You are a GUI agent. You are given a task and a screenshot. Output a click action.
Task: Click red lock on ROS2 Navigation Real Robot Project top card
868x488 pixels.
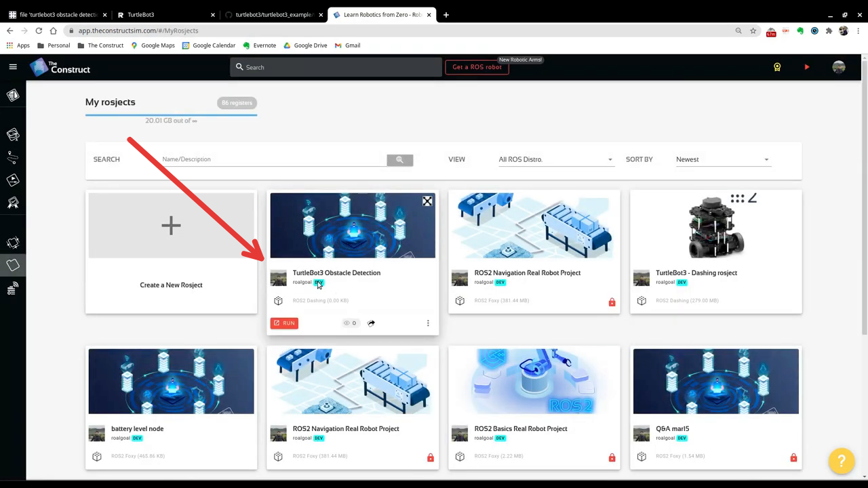612,302
